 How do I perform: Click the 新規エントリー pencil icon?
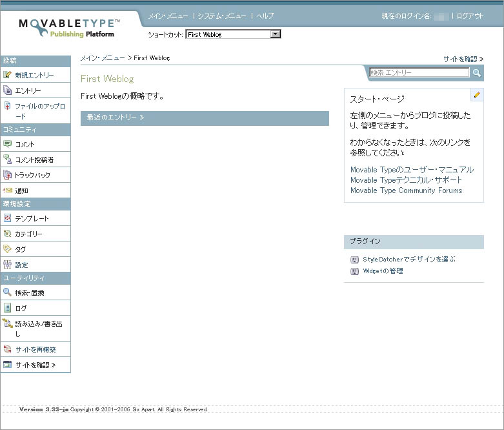click(x=7, y=75)
